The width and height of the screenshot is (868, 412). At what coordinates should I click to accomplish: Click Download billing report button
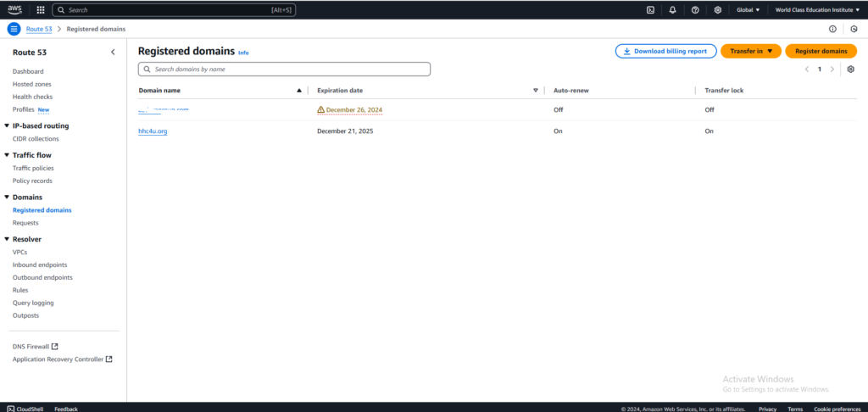click(666, 51)
